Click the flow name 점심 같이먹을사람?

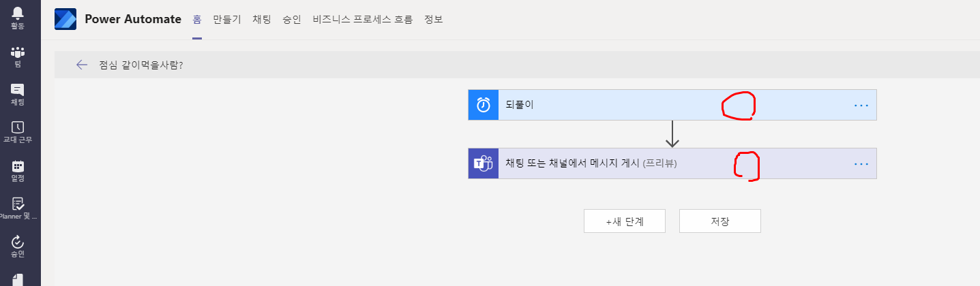[x=141, y=65]
